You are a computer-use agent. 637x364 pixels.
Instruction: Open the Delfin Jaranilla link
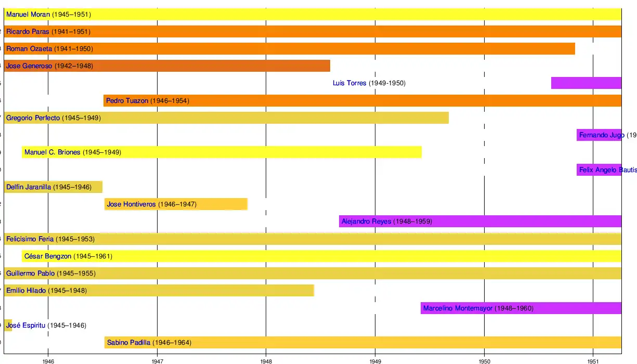29,187
